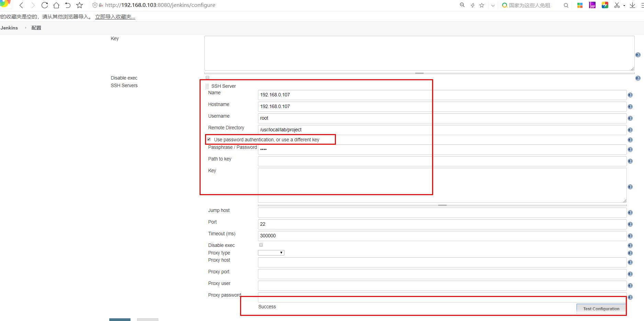Screen dimensions: 644x321
Task: Click the Timeout (ms) field showing 300000
Action: (x=442, y=236)
